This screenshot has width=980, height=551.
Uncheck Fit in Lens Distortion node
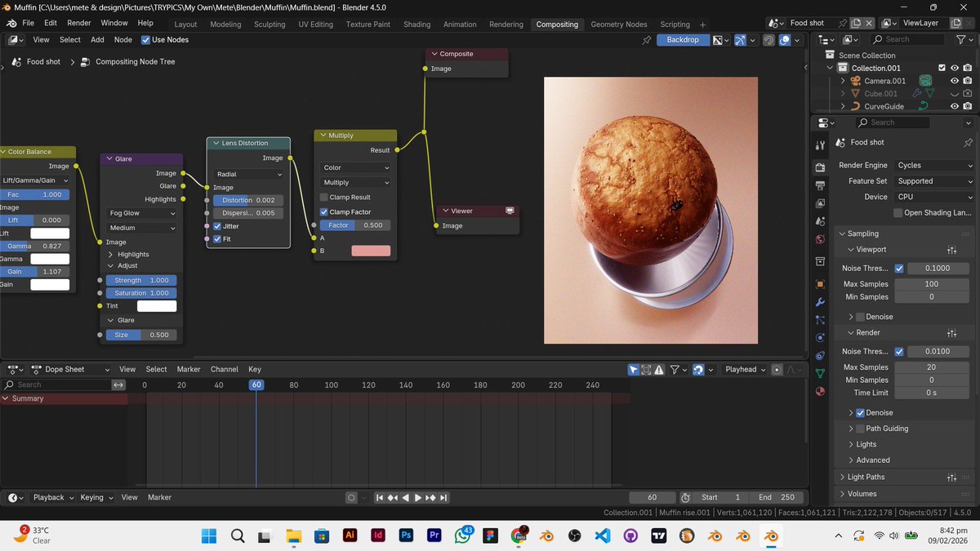coord(217,239)
